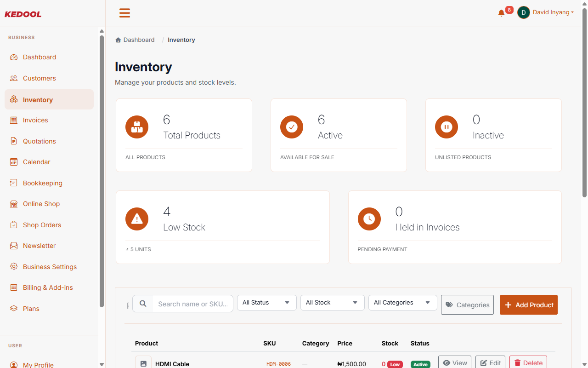Viewport: 588px width, 368px height.
Task: Click the Active status badge
Action: pos(420,364)
